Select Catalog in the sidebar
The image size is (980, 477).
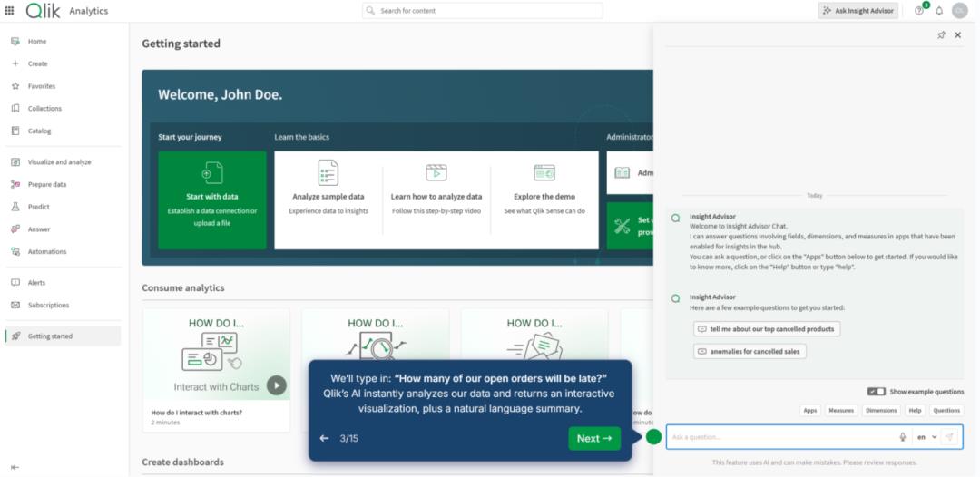coord(39,131)
